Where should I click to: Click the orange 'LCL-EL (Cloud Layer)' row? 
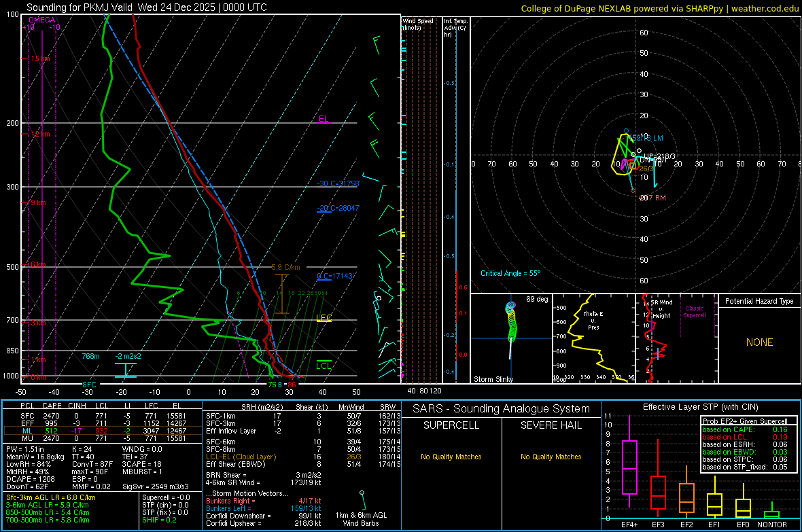(241, 457)
